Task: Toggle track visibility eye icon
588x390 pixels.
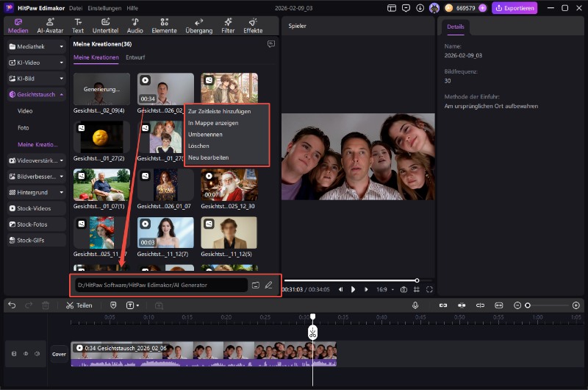Action: click(25, 353)
